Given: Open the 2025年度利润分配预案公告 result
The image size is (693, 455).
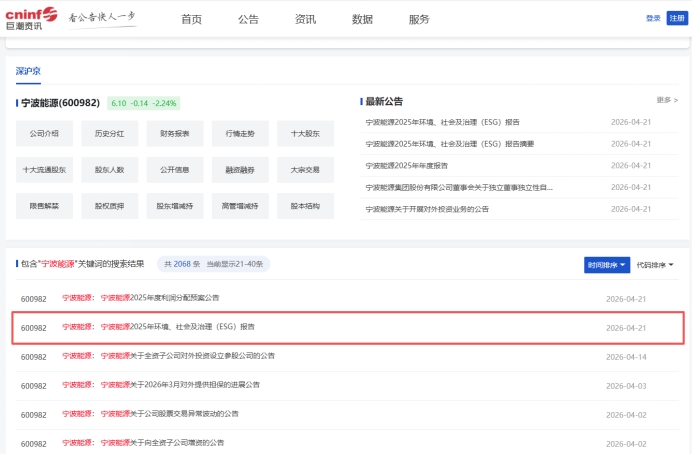Looking at the screenshot, I should (174, 298).
